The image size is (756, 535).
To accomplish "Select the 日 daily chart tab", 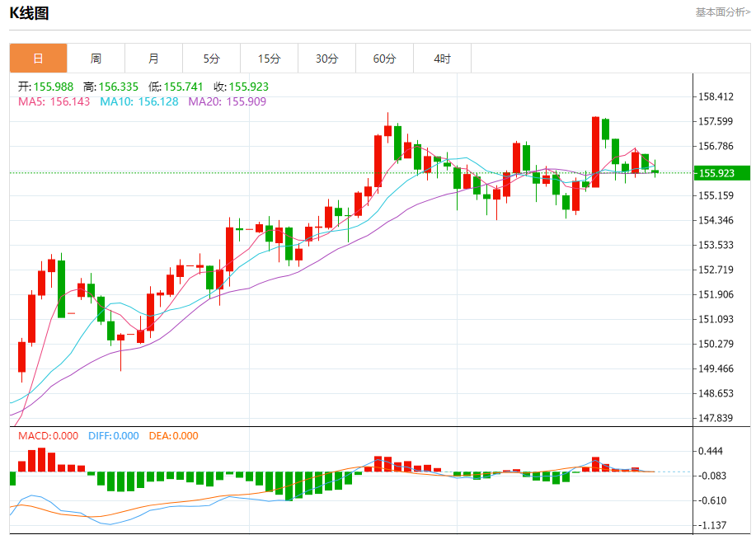I will (38, 59).
